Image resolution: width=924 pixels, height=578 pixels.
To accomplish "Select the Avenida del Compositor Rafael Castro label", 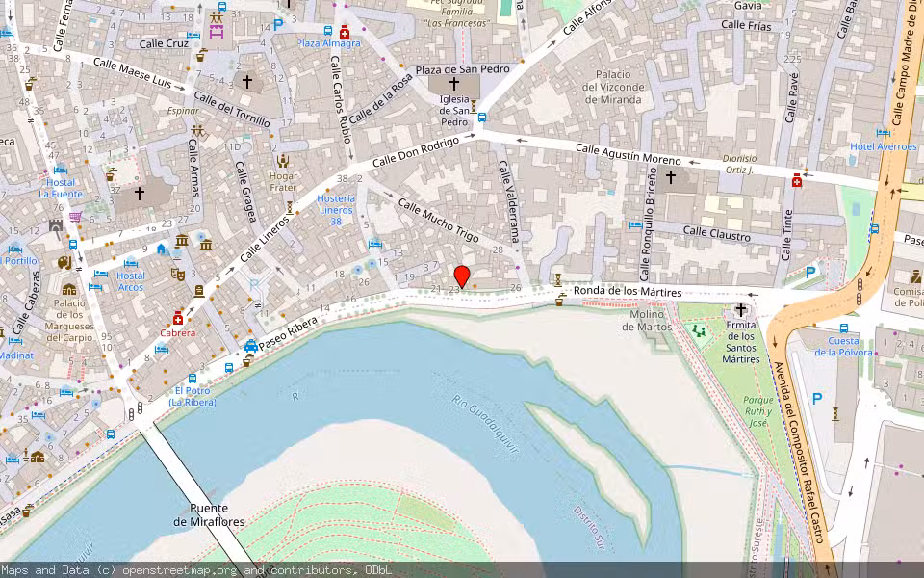I will pyautogui.click(x=797, y=452).
